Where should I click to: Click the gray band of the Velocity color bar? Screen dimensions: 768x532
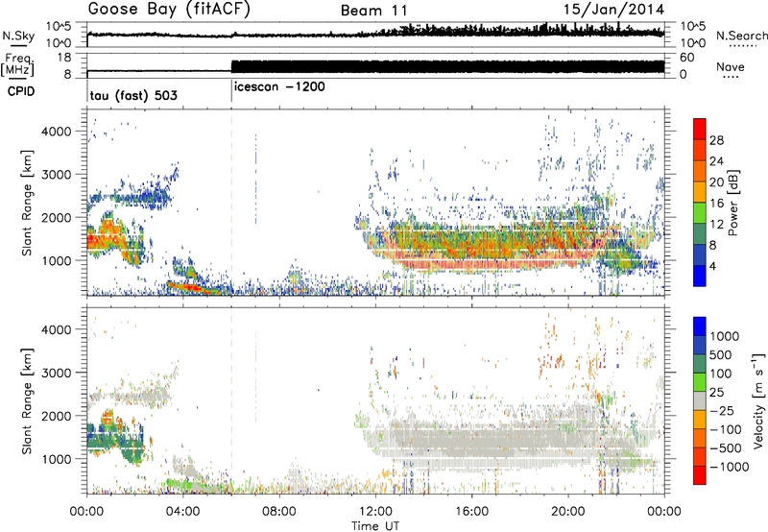[700, 400]
